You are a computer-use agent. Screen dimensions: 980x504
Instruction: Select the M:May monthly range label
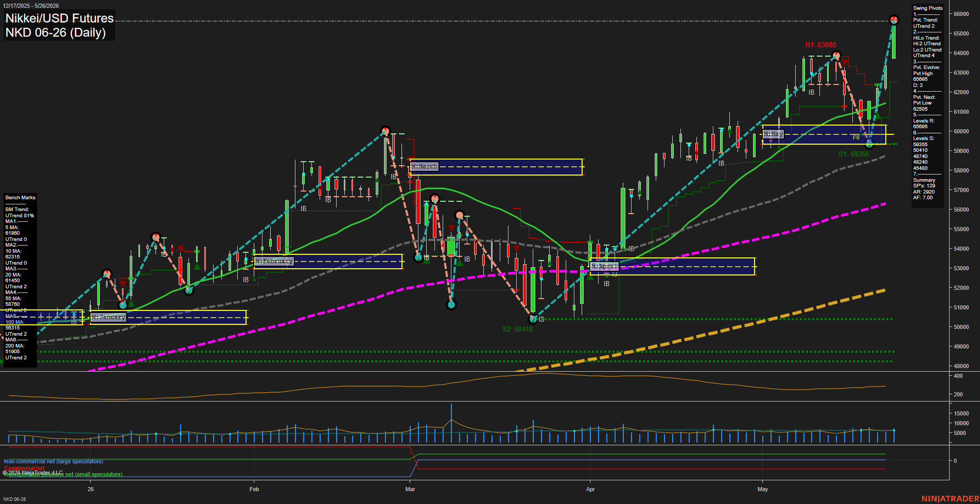[773, 134]
